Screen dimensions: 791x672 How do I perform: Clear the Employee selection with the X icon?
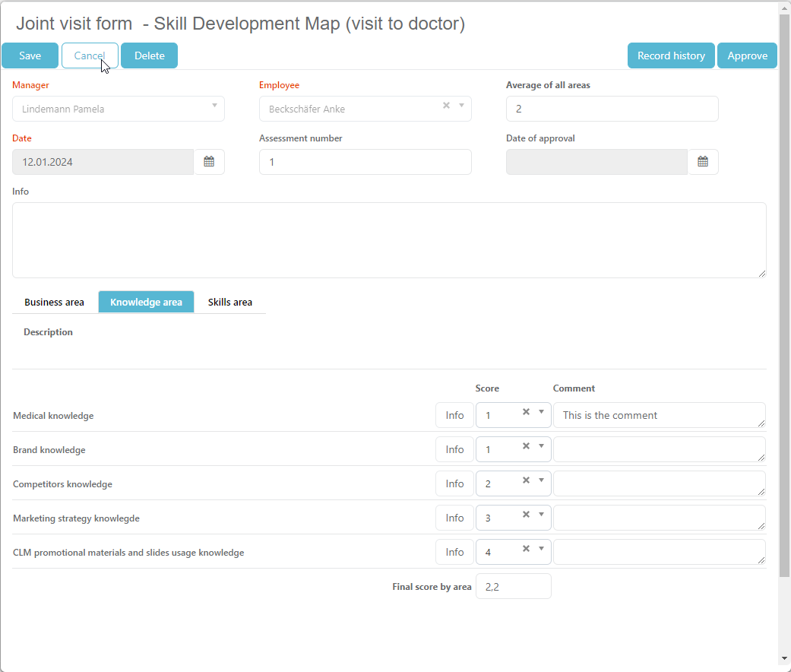pos(447,106)
